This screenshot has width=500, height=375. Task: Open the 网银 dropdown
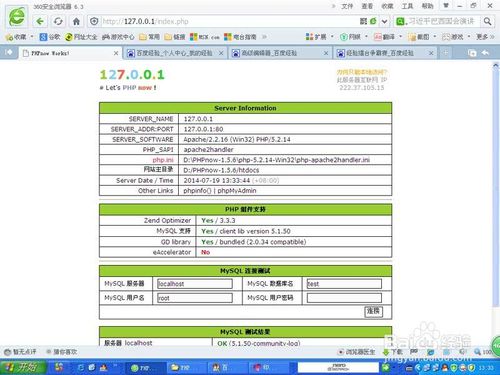tap(353, 37)
